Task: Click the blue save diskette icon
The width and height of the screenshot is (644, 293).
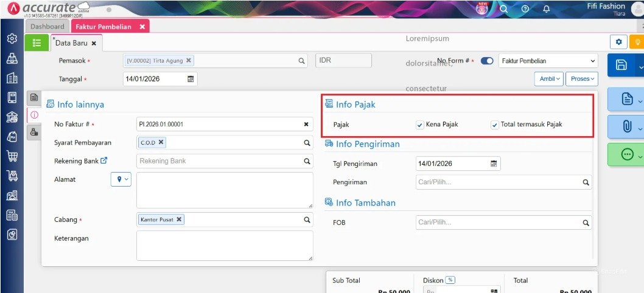Action: 621,65
